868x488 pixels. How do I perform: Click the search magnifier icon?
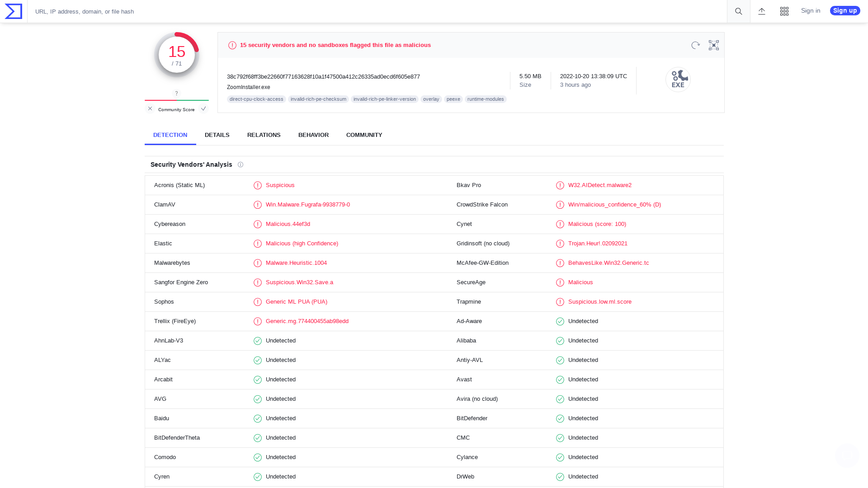point(738,11)
